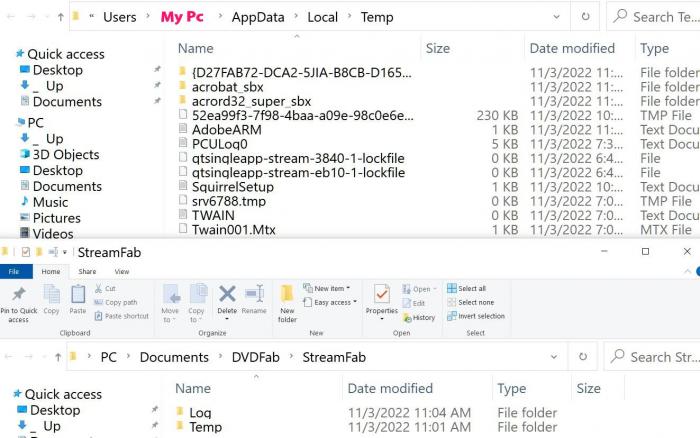Go up one level in StreamFab window

point(58,357)
